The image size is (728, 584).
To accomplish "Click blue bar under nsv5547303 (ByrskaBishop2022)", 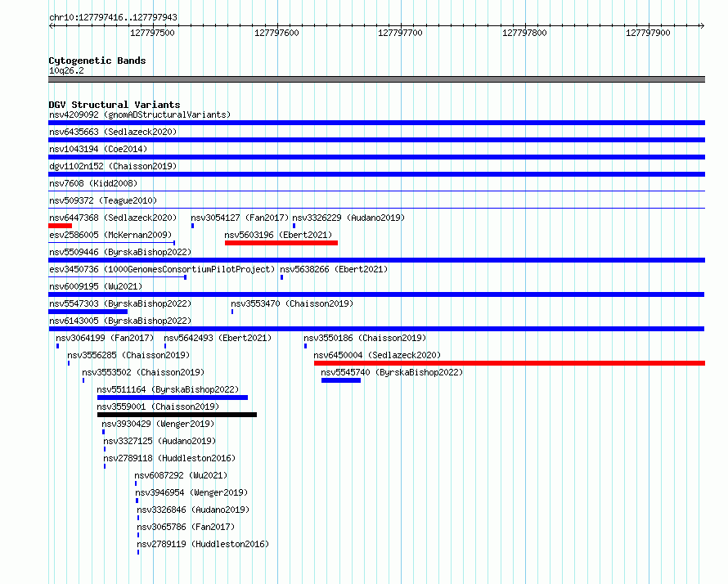I will click(88, 312).
